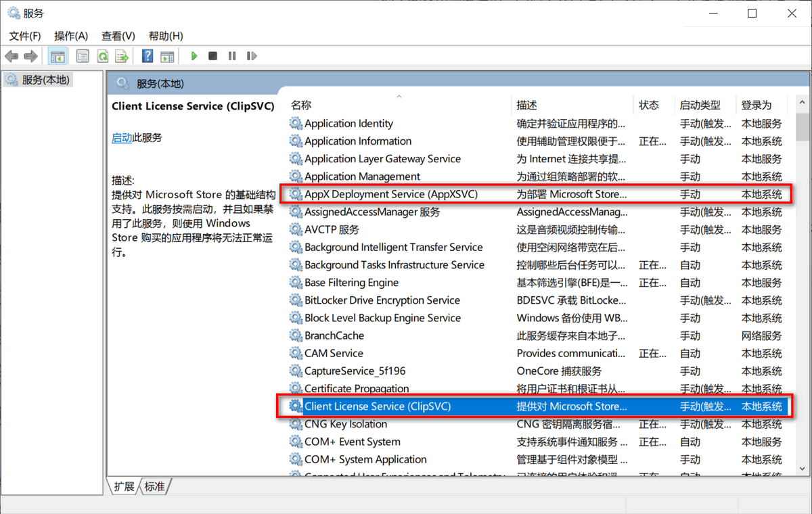The image size is (812, 514).
Task: Switch to the 标准 tab
Action: (x=154, y=486)
